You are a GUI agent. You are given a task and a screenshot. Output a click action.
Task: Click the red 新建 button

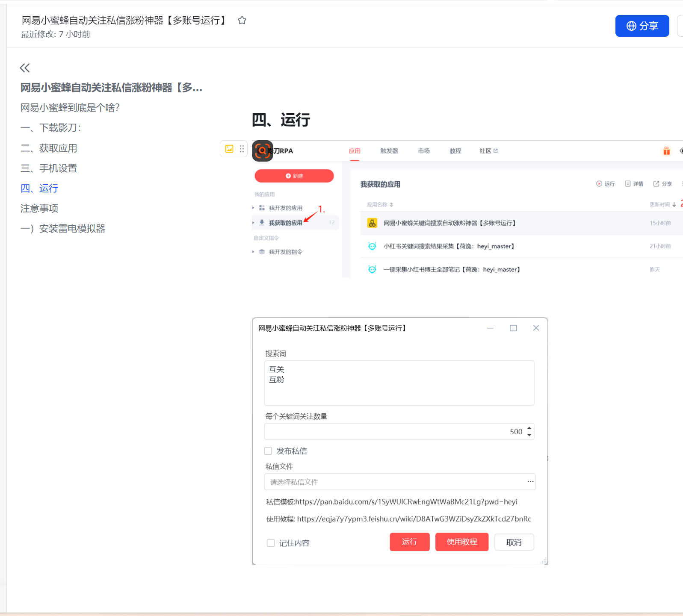pyautogui.click(x=294, y=176)
